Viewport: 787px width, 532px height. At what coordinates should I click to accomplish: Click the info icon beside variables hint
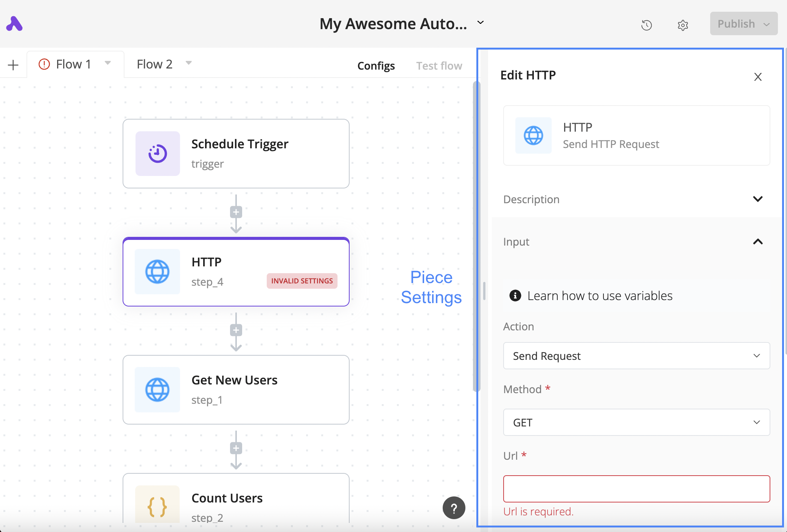click(x=515, y=296)
